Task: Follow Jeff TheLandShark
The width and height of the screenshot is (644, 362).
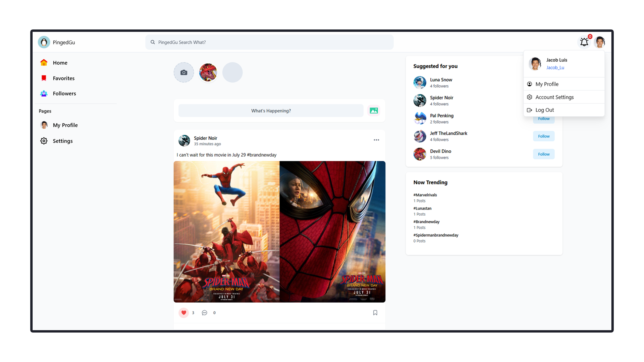Action: coord(544,136)
